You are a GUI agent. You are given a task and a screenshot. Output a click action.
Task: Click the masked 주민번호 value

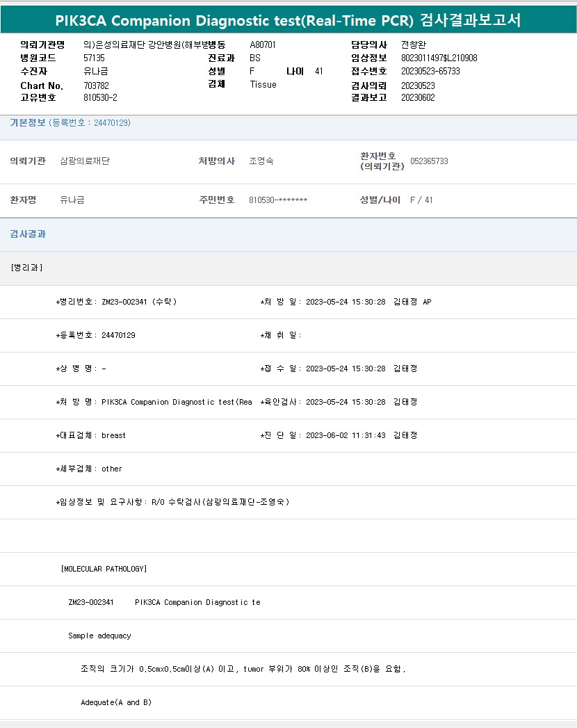coord(278,200)
